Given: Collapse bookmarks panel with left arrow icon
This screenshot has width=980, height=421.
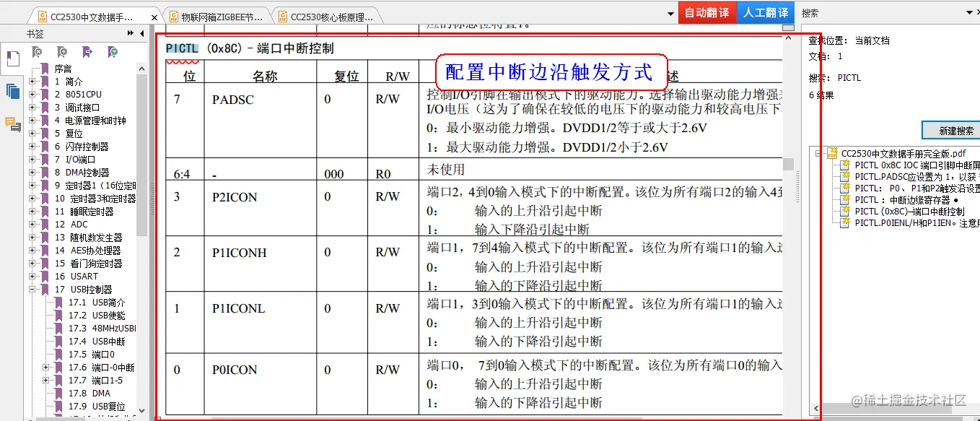Looking at the screenshot, I should [142, 33].
